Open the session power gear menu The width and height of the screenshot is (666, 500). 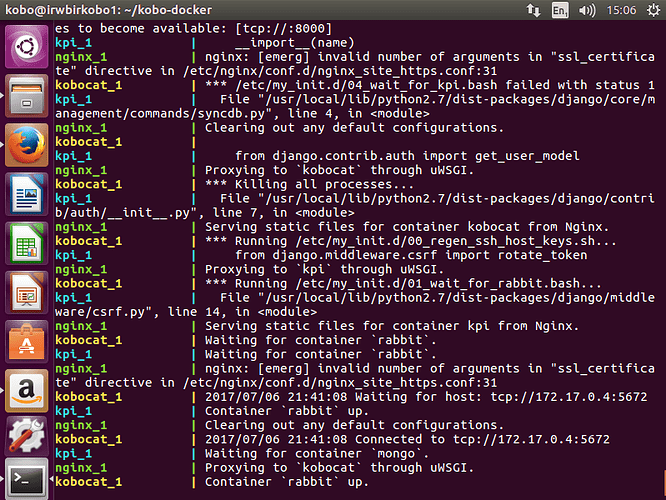point(649,10)
